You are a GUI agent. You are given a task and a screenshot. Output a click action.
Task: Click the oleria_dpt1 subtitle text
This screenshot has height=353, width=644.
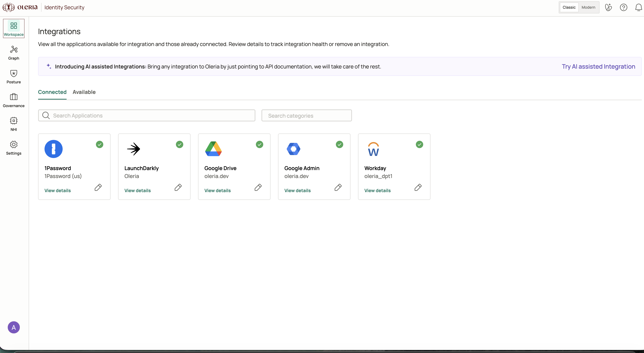pos(378,176)
